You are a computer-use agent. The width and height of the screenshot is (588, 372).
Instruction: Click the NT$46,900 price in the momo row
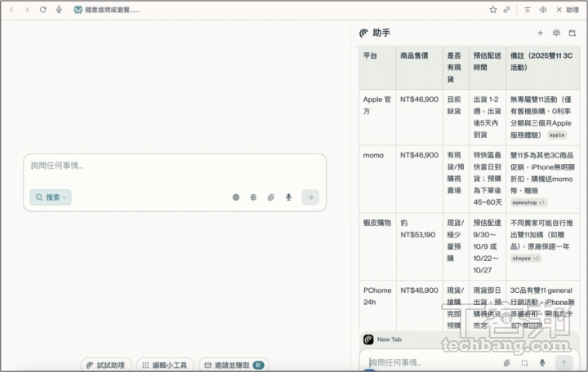[x=419, y=155]
